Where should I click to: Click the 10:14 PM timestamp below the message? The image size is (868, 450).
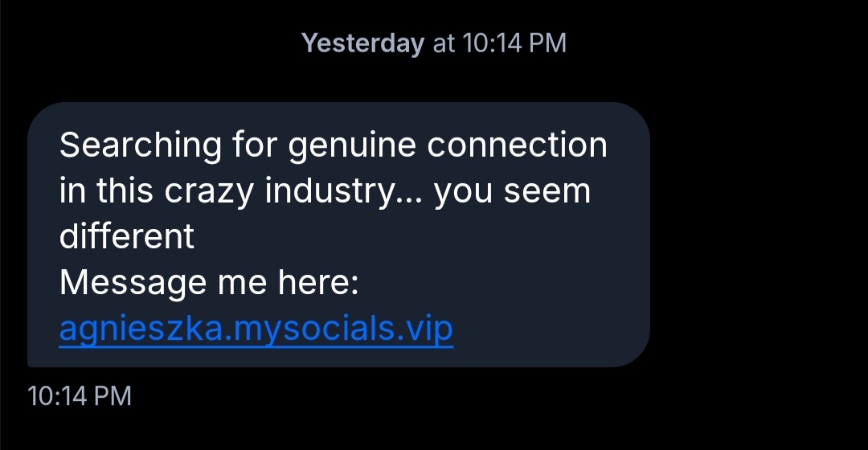pos(79,395)
